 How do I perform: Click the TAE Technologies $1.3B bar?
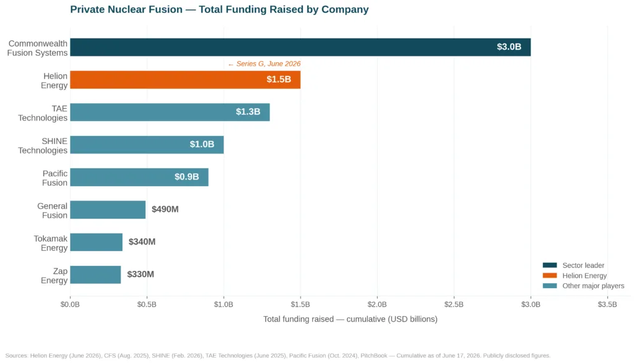point(170,112)
